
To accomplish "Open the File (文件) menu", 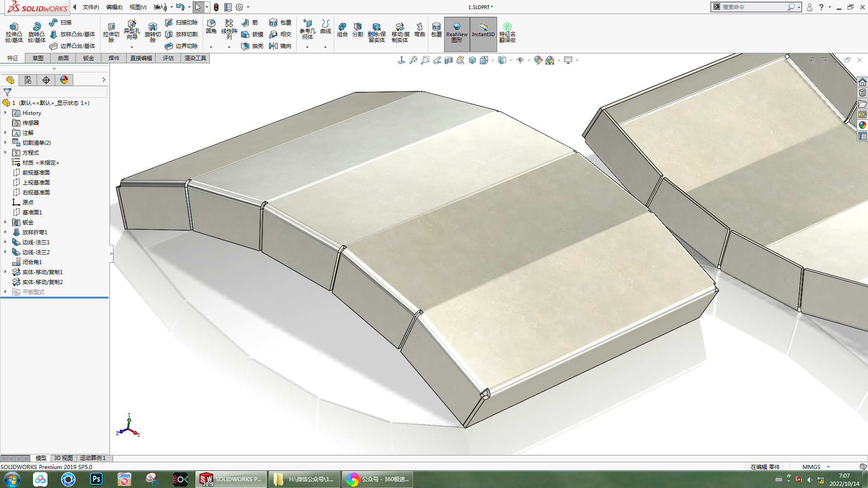I will 90,7.
